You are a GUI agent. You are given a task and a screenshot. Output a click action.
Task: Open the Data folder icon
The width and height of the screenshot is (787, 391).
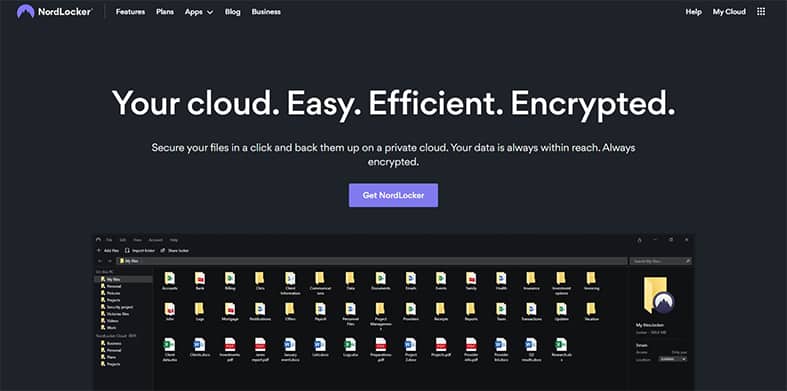[350, 278]
